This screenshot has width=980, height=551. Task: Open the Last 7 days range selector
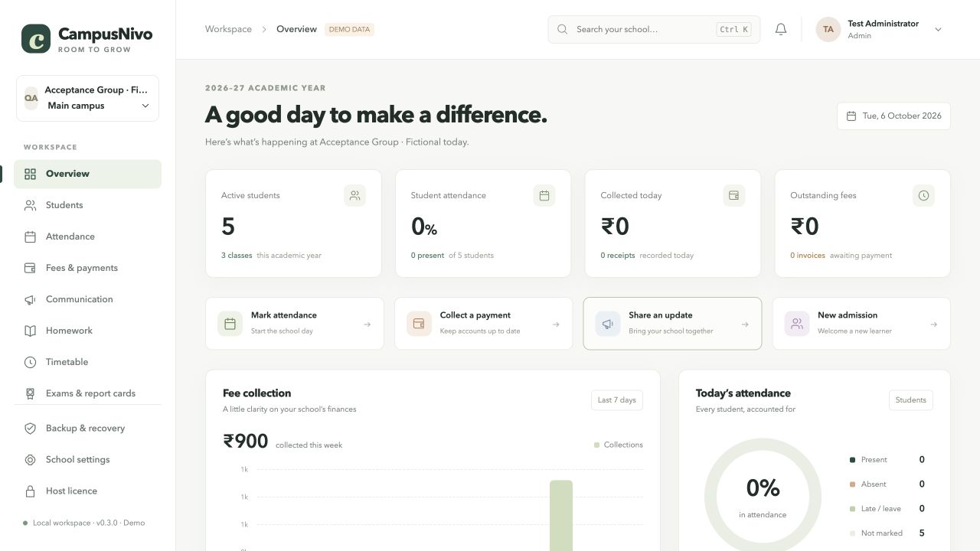coord(616,400)
